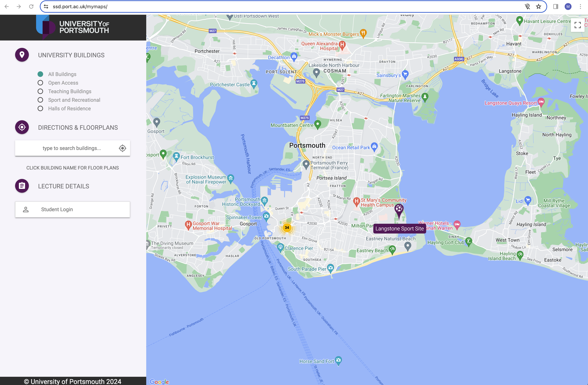
Task: Click the Decathlon shopping marker
Action: [x=294, y=57]
